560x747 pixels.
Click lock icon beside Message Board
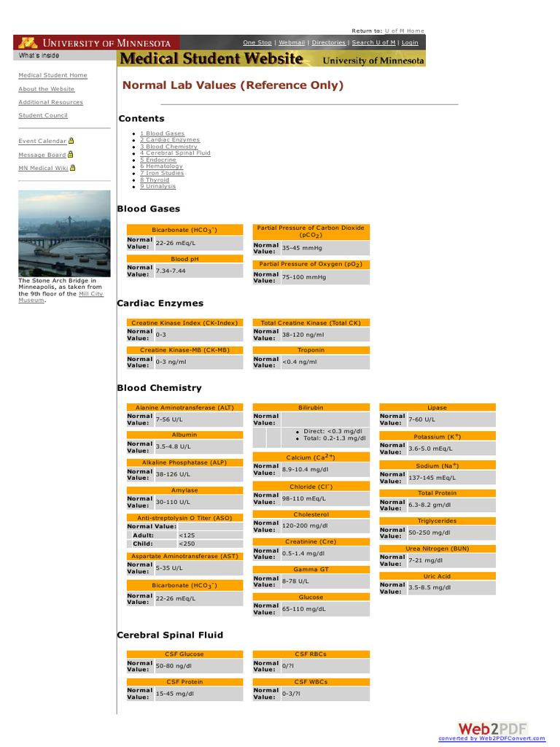click(x=71, y=155)
